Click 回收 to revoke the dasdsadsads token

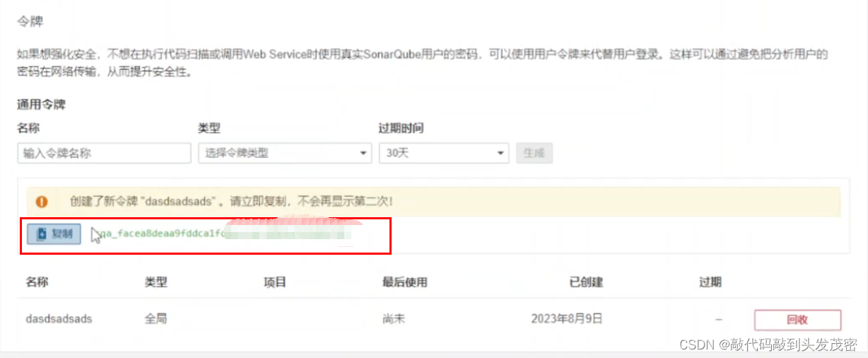[x=797, y=320]
